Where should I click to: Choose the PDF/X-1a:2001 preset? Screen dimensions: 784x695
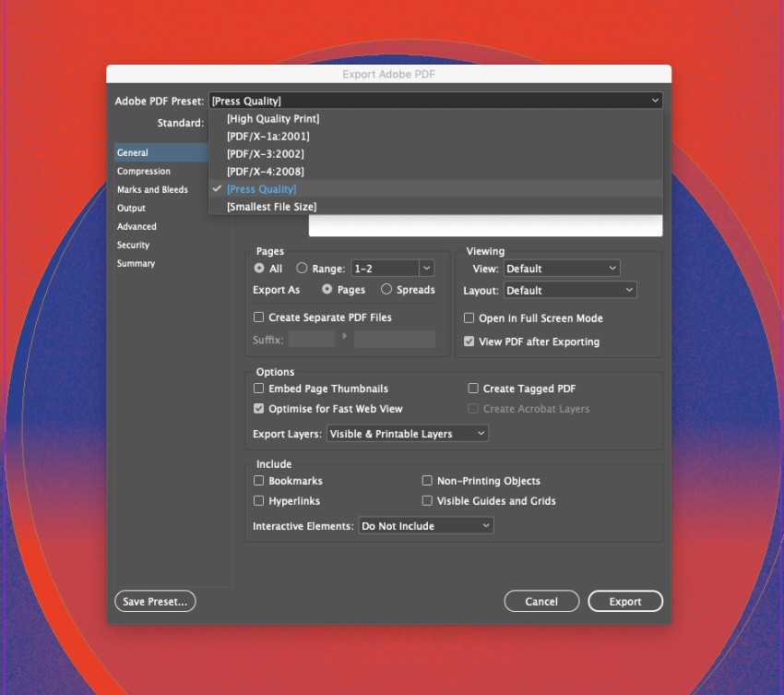pos(435,137)
